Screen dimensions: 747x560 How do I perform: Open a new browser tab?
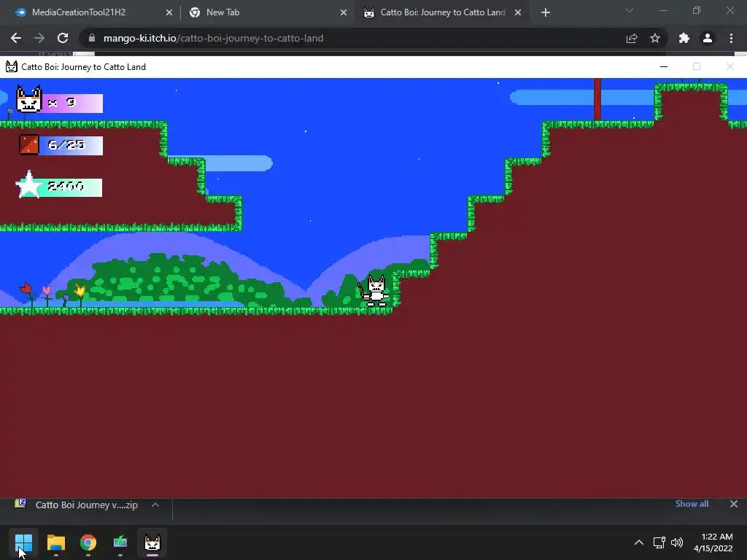coord(546,12)
